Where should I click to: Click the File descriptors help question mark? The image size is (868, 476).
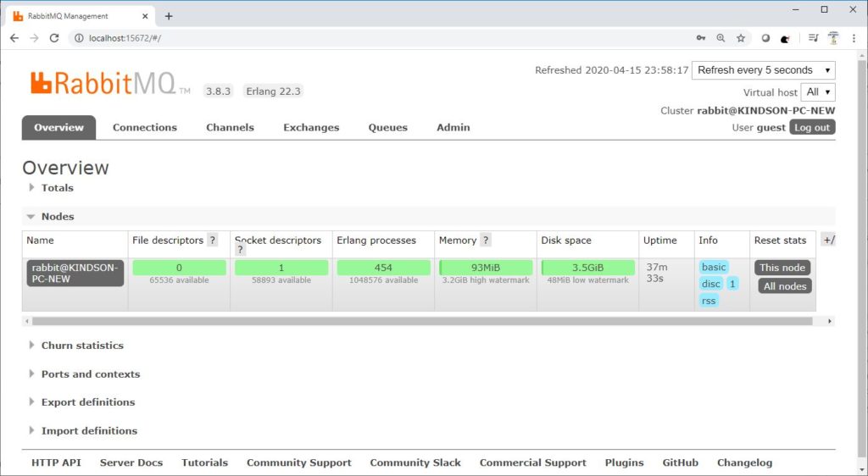pos(212,241)
